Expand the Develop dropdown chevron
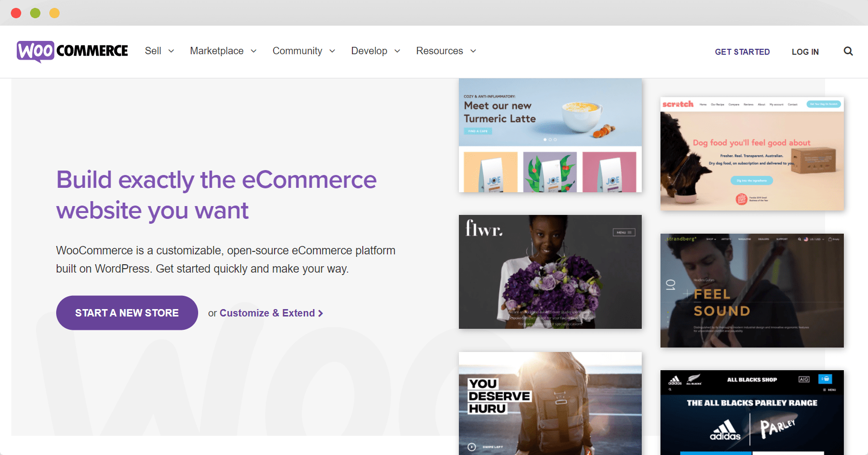This screenshot has height=455, width=868. pyautogui.click(x=397, y=51)
